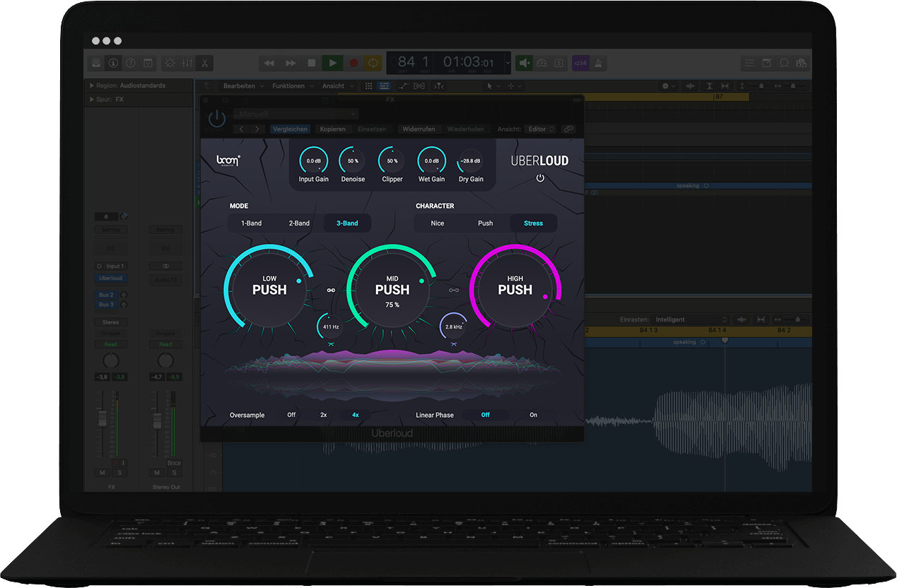The width and height of the screenshot is (897, 588).
Task: Set Oversample to 2x
Action: pyautogui.click(x=324, y=415)
